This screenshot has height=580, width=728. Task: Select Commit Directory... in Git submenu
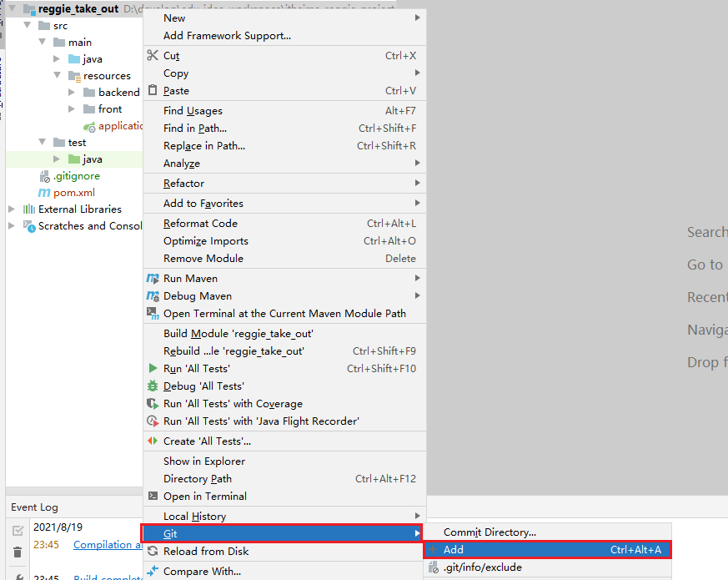[490, 532]
